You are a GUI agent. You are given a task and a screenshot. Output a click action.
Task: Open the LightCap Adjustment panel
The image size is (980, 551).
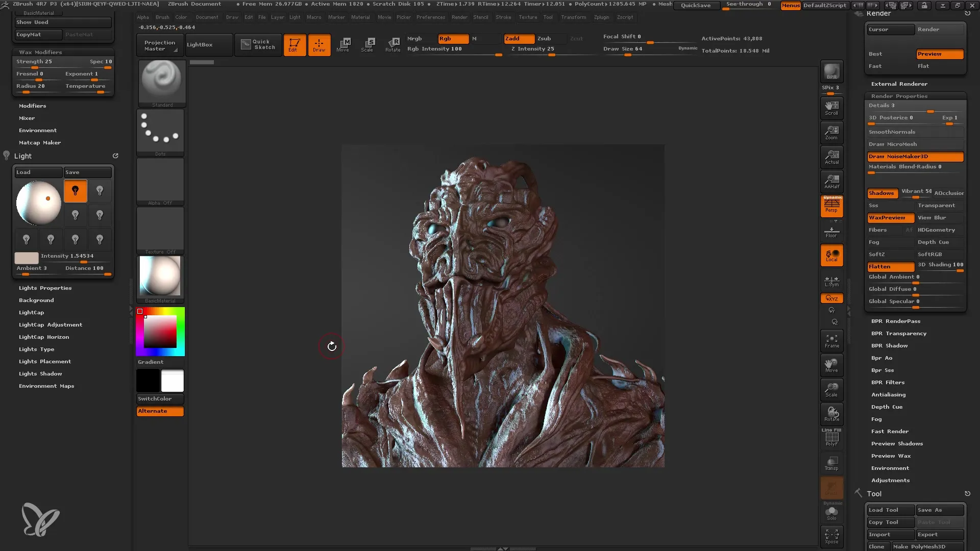(x=51, y=324)
